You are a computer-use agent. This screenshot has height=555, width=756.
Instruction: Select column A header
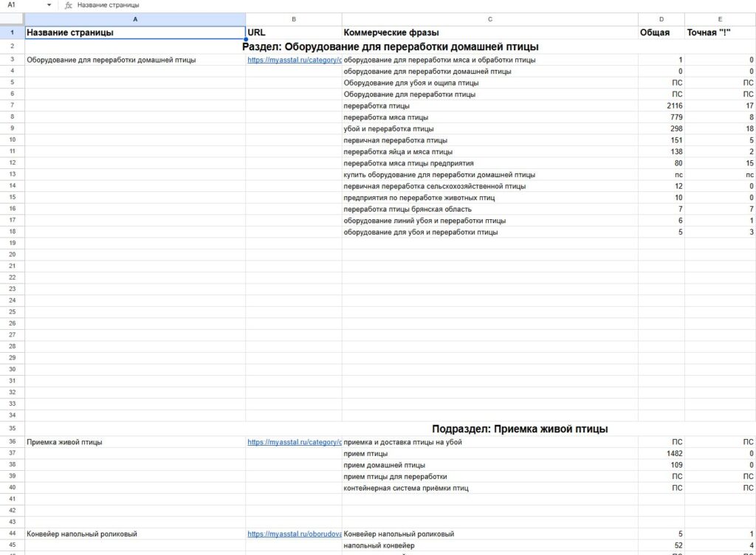click(135, 19)
